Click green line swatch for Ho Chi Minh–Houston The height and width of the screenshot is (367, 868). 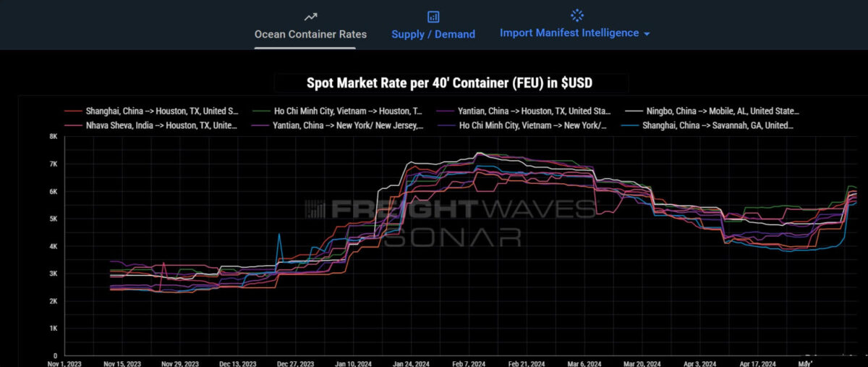tap(262, 111)
